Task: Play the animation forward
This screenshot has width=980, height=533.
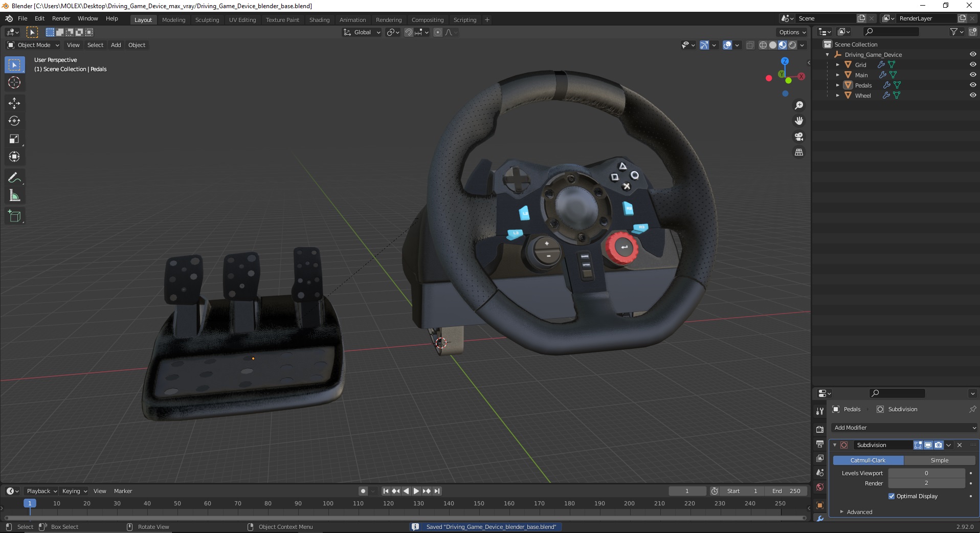Action: click(416, 491)
